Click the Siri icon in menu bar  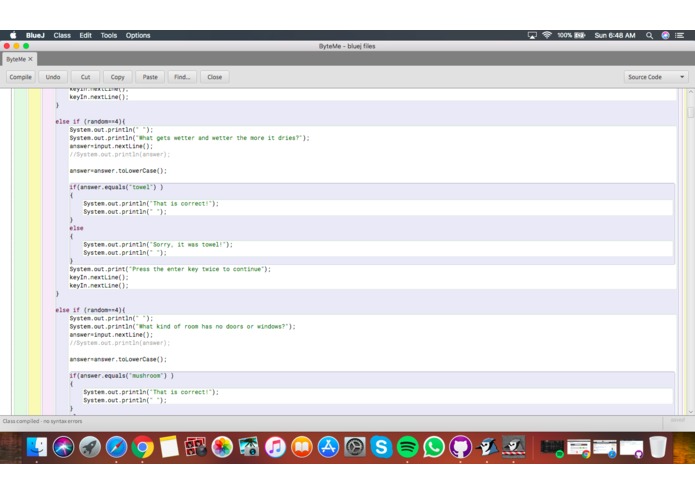coord(665,35)
